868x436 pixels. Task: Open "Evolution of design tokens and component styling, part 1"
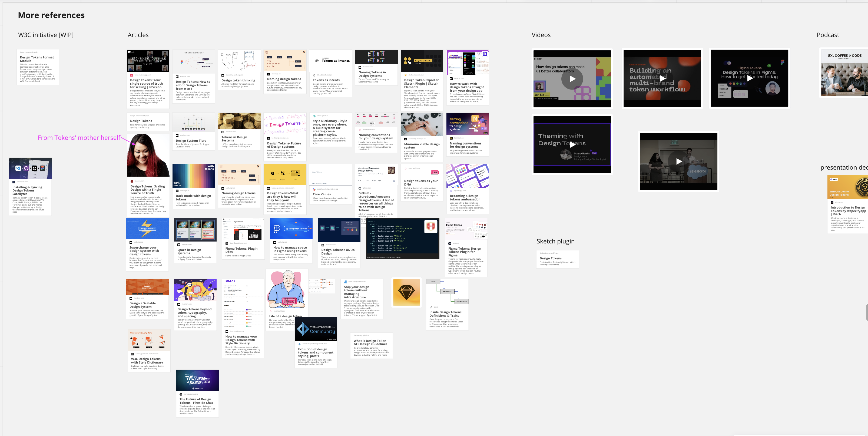tap(316, 342)
